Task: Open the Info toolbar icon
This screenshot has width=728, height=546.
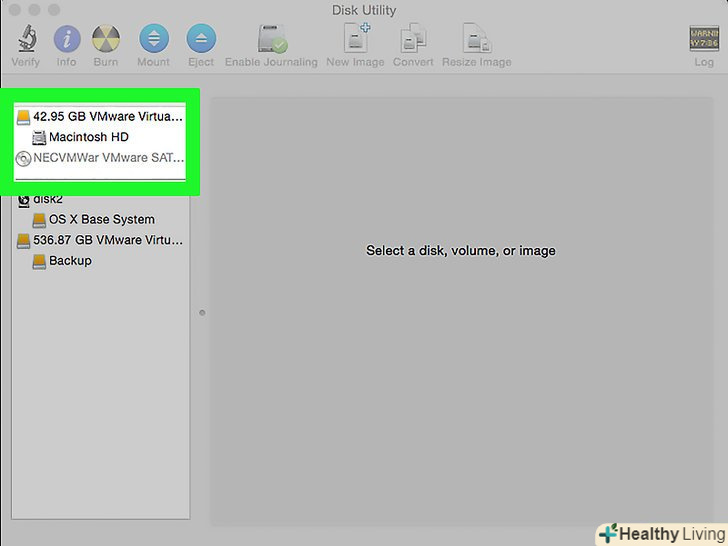Action: 67,38
